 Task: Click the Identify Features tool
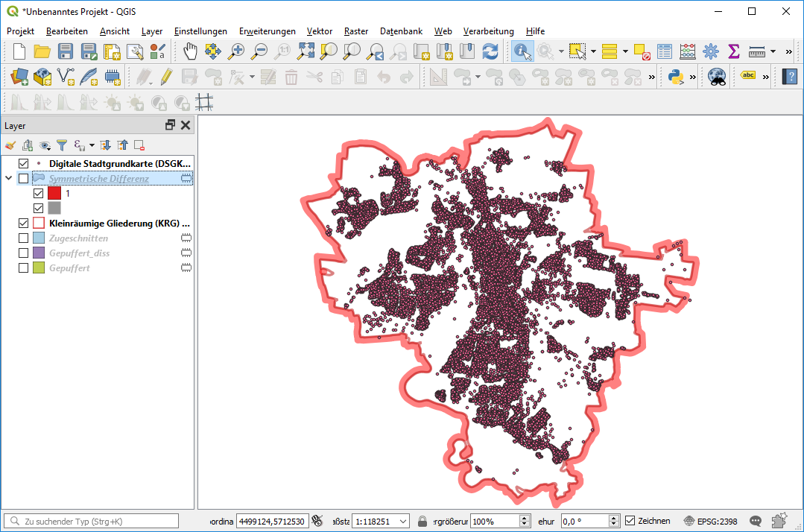click(522, 51)
